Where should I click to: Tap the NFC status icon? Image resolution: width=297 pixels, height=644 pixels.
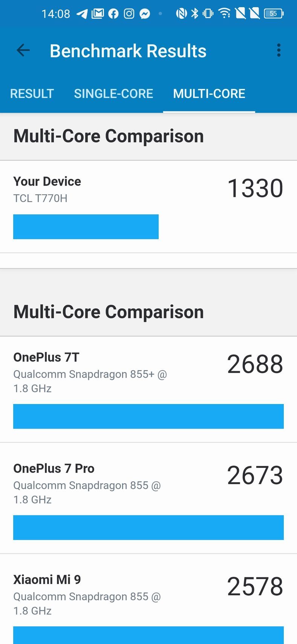click(181, 14)
